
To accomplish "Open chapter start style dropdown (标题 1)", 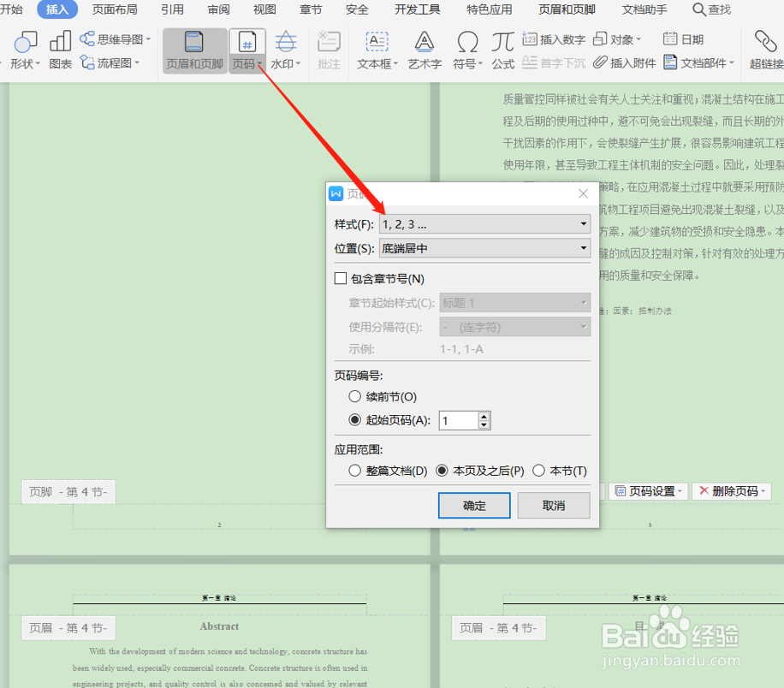I will 515,303.
